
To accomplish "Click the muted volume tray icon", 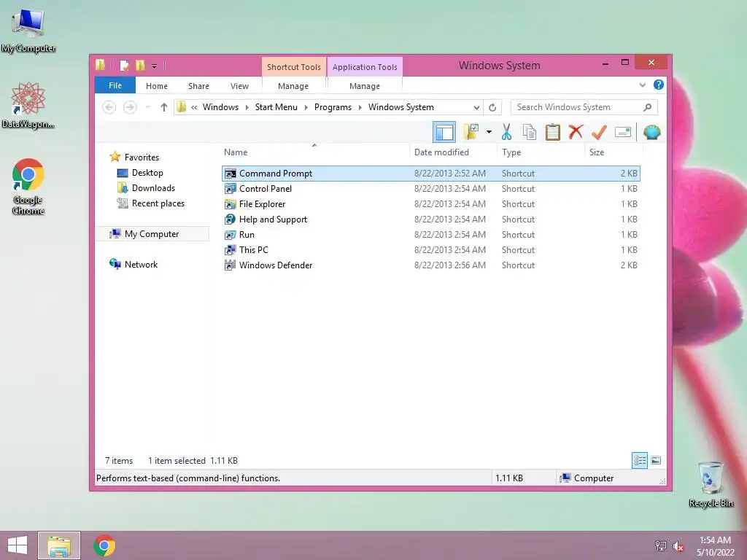I will click(678, 545).
